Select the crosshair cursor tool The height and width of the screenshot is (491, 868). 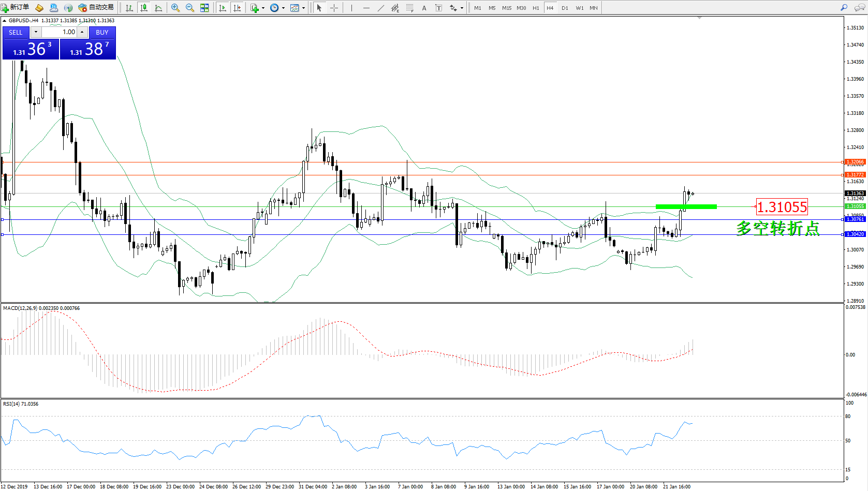tap(334, 8)
